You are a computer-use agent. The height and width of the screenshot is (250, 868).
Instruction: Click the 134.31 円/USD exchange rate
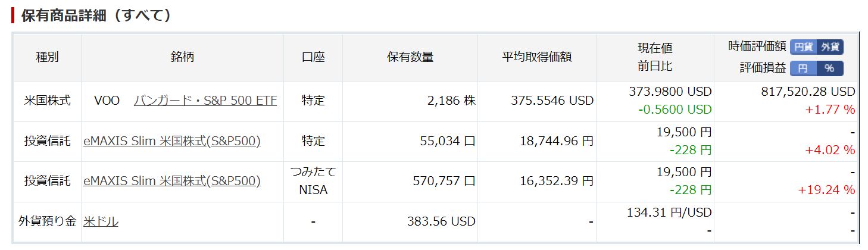669,212
